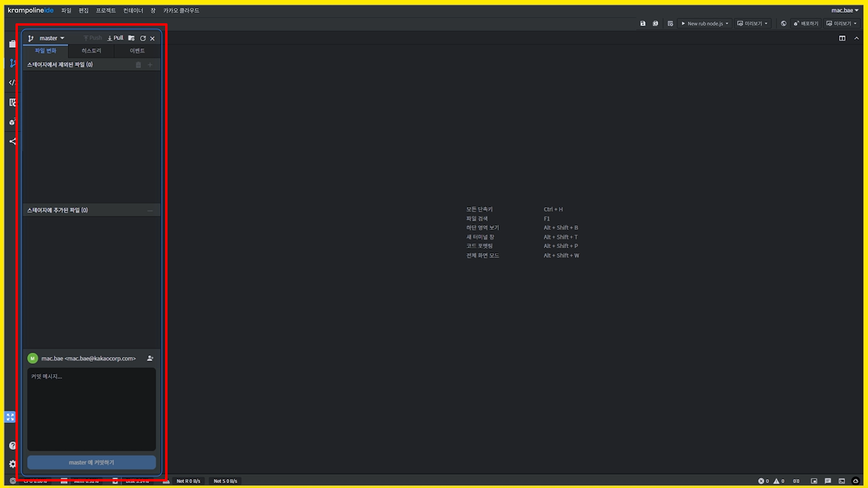The image size is (868, 488).
Task: Open the share icon in sidebar
Action: coord(12,142)
